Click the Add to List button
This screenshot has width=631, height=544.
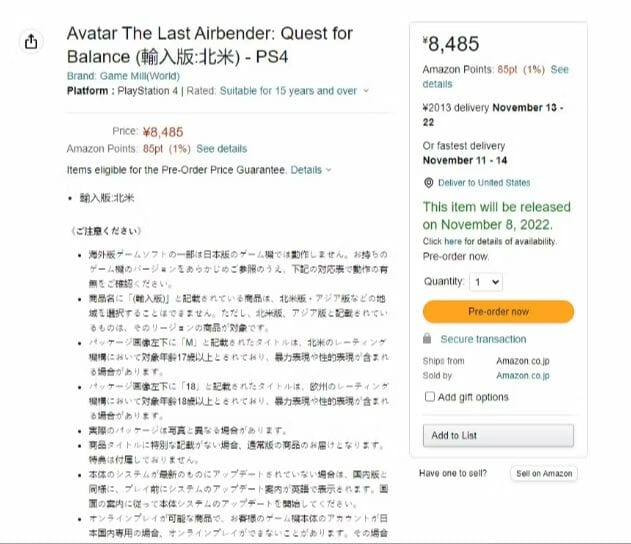[498, 435]
